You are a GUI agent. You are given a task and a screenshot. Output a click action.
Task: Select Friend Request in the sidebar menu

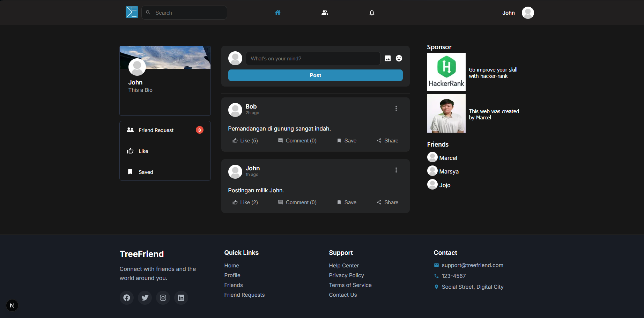click(156, 130)
